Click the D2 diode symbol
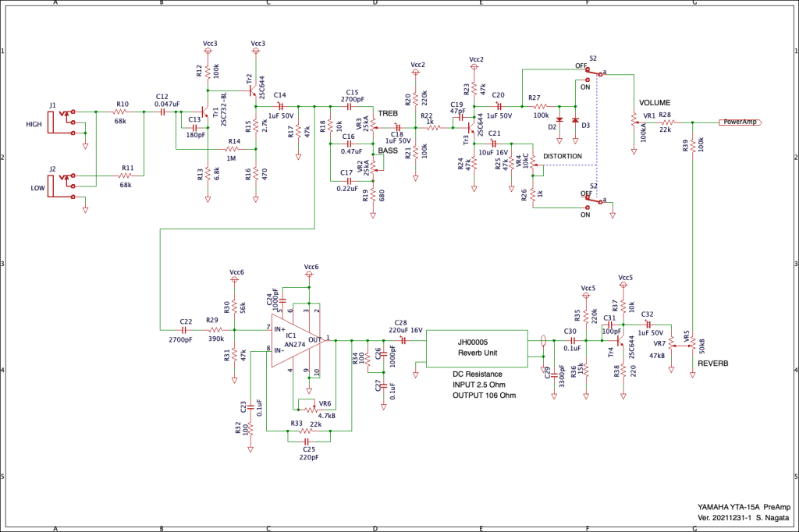Screen dimensions: 799x532 tap(559, 119)
